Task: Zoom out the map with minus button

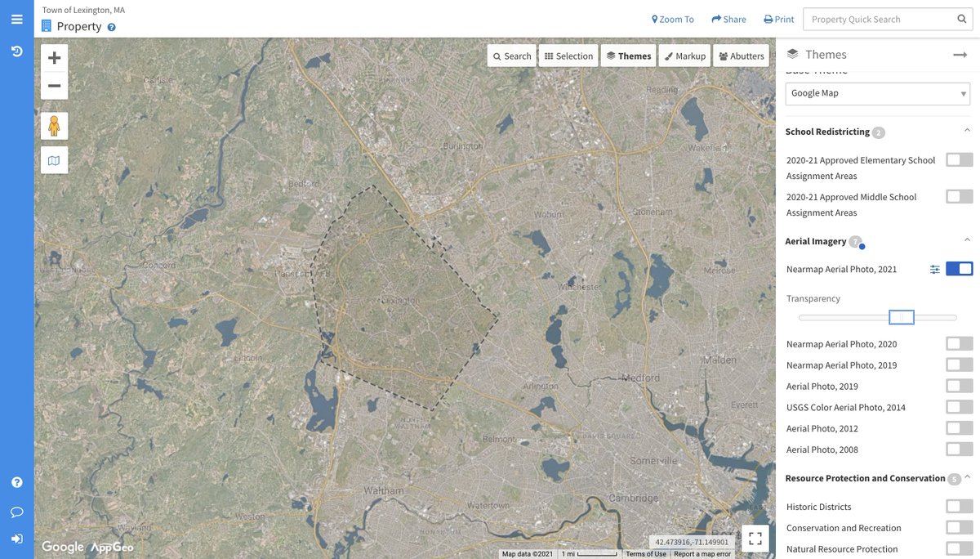Action: [x=54, y=86]
